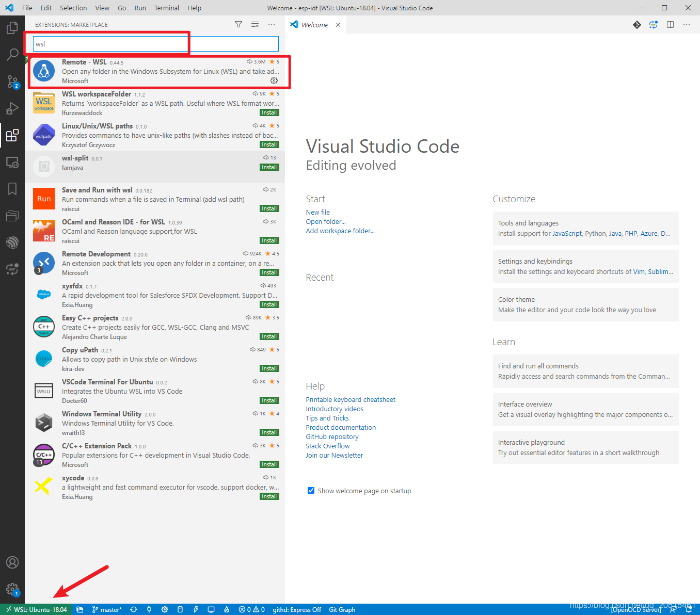Screen dimensions: 700x615
Task: Open the master branch picker in status bar
Action: (107, 609)
